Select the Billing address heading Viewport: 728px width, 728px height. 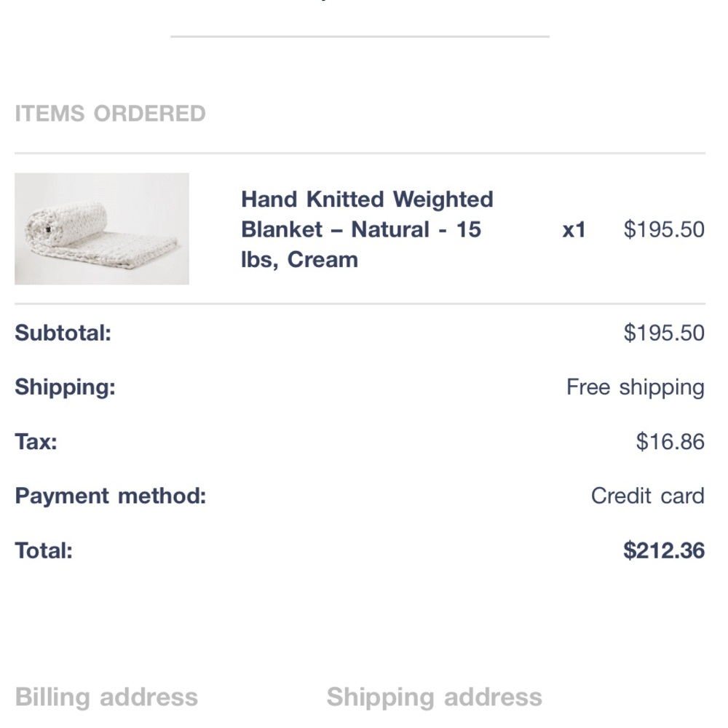pyautogui.click(x=106, y=697)
